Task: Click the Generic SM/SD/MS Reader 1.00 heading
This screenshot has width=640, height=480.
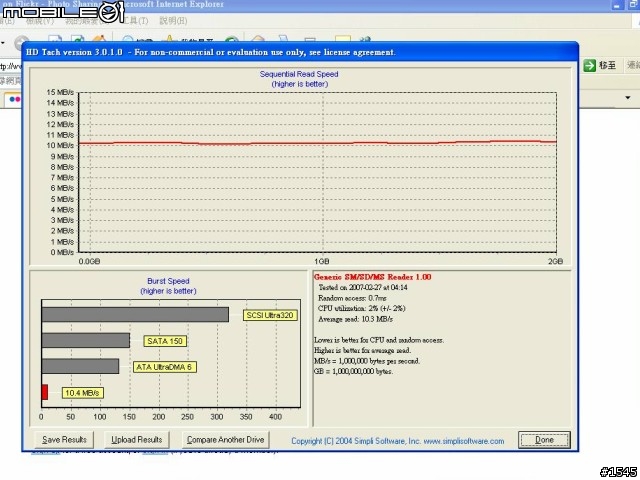Action: click(x=372, y=277)
